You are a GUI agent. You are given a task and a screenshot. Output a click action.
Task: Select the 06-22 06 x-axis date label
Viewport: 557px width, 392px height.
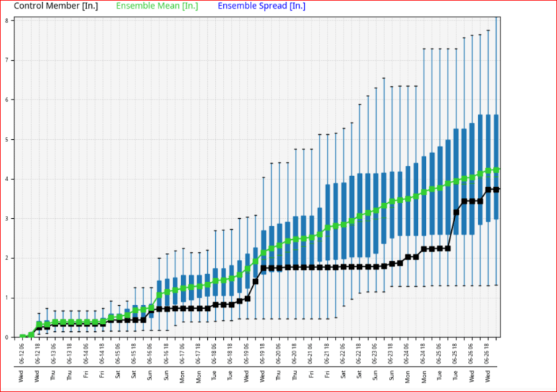coord(344,353)
